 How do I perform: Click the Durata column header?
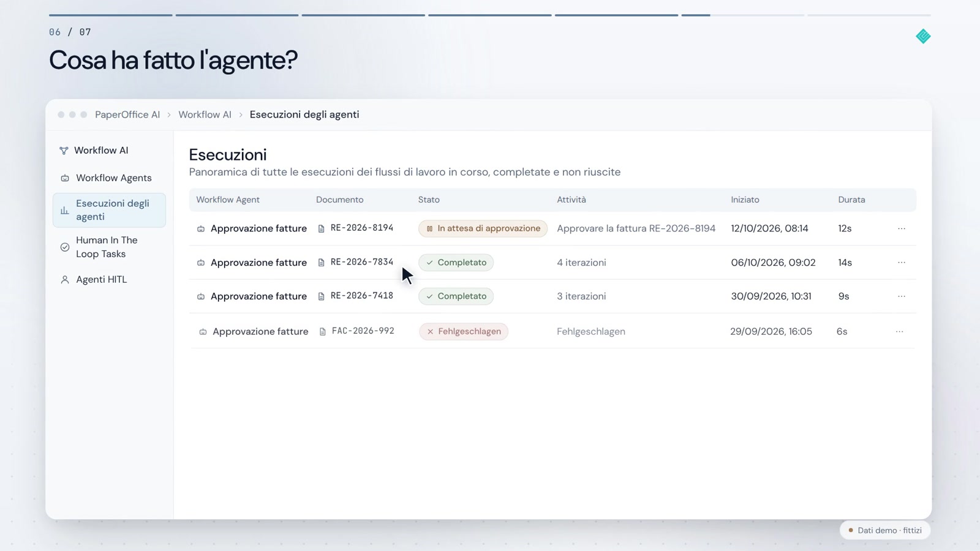851,200
